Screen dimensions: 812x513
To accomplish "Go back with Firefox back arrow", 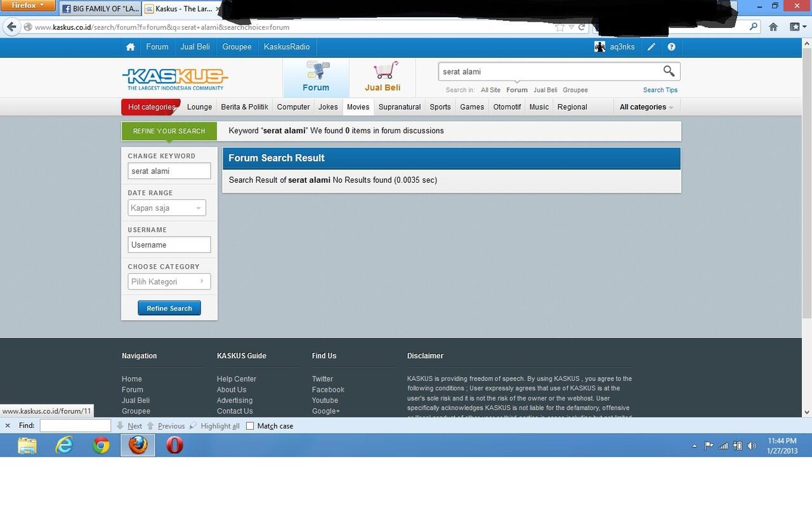I will (x=11, y=27).
